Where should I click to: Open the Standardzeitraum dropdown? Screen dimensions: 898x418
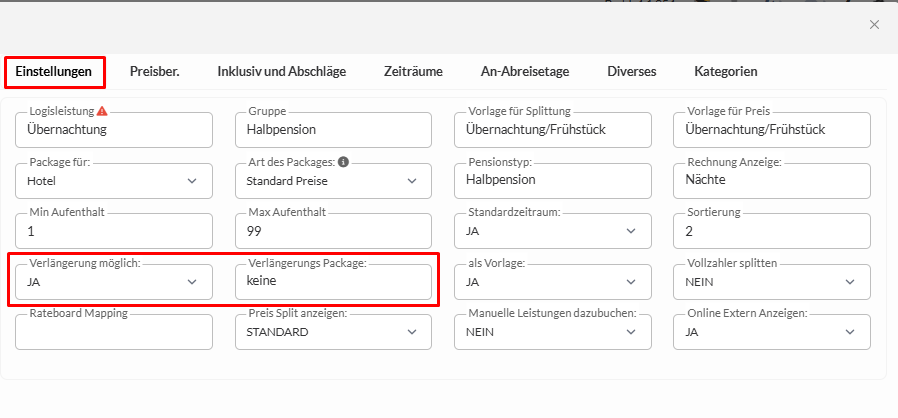[x=552, y=232]
